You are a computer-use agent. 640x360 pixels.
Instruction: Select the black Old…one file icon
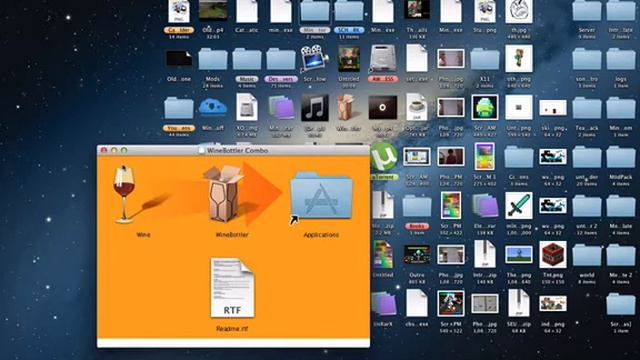point(179,59)
